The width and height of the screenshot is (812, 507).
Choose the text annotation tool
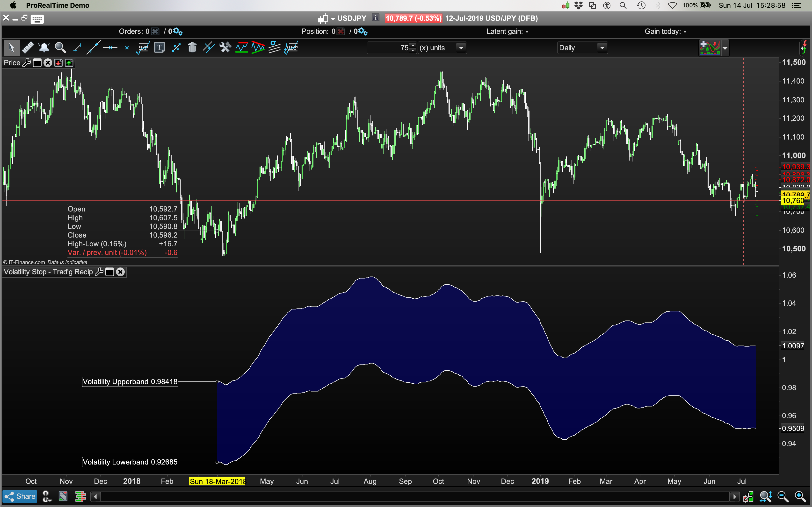(x=159, y=48)
